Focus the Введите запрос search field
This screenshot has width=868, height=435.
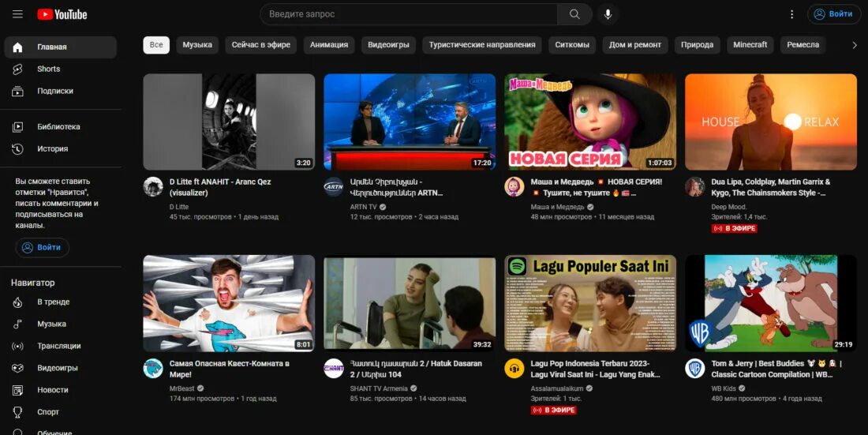pos(409,14)
